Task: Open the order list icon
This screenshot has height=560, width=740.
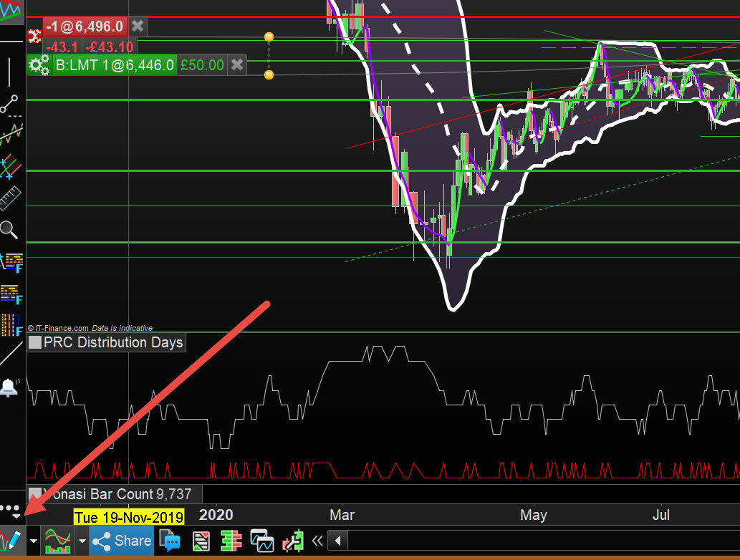Action: [201, 541]
